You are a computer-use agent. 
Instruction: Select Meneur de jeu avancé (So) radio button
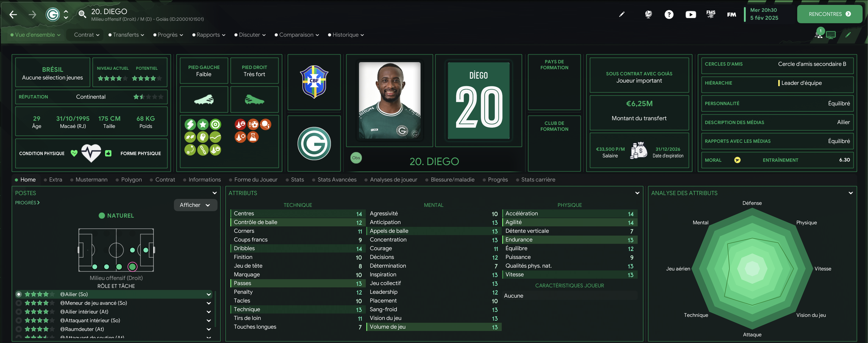pyautogui.click(x=19, y=303)
